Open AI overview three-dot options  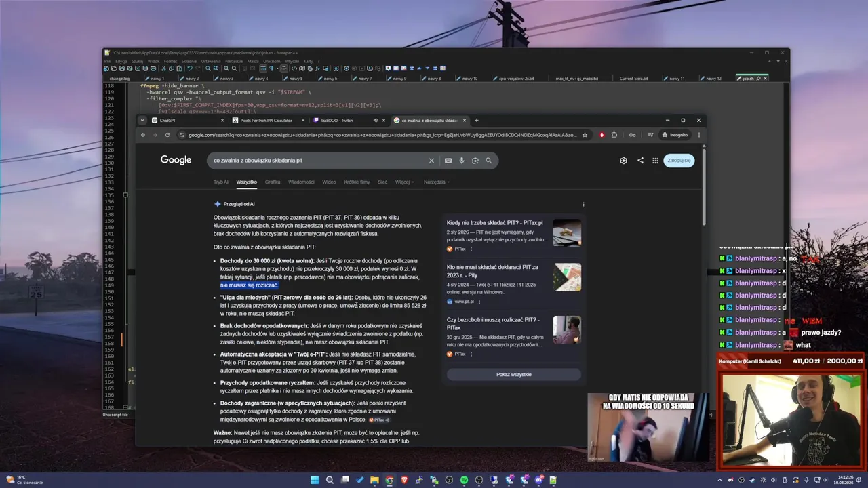[x=583, y=204]
